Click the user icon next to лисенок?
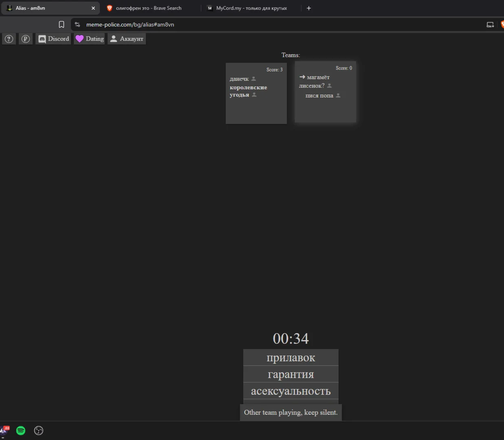This screenshot has height=440, width=504. click(330, 86)
